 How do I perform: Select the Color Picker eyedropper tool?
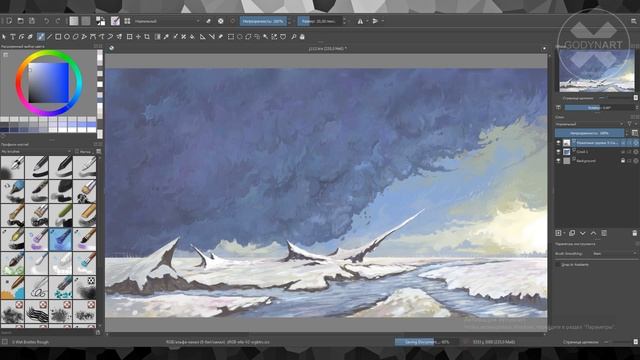point(166,37)
